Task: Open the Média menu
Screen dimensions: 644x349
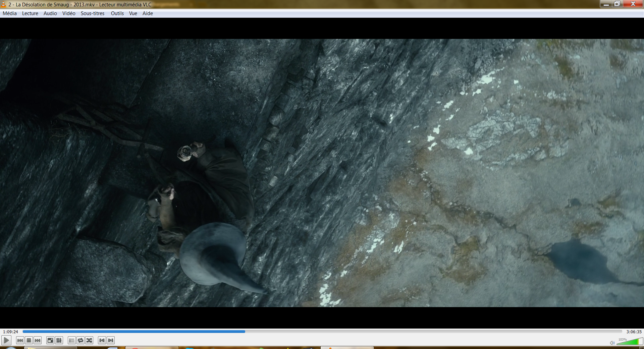Action: tap(10, 13)
